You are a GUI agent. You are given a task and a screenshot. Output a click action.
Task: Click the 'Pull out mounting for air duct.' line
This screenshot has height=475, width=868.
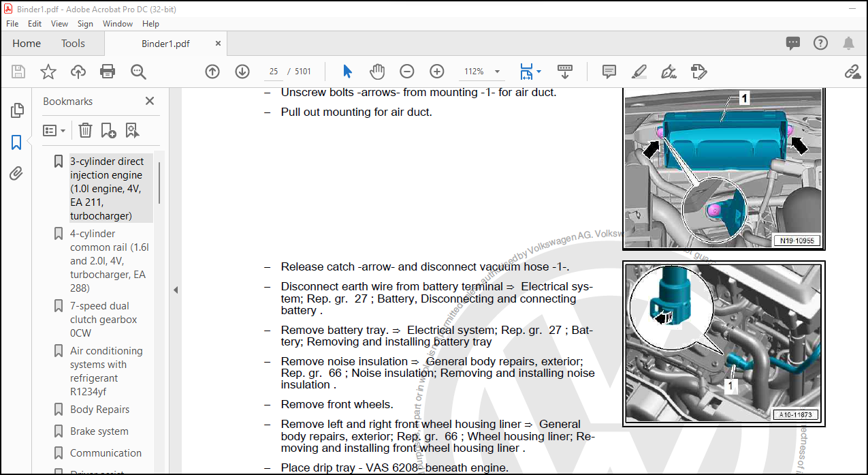356,112
